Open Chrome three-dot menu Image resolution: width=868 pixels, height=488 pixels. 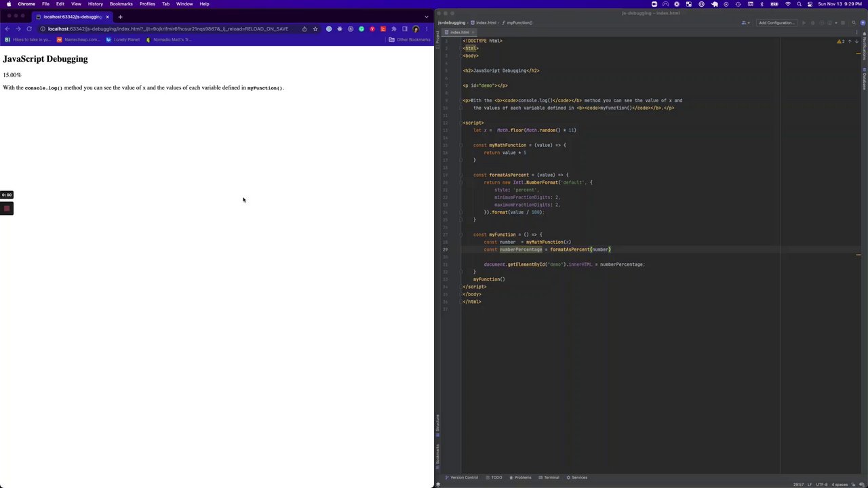coord(427,28)
